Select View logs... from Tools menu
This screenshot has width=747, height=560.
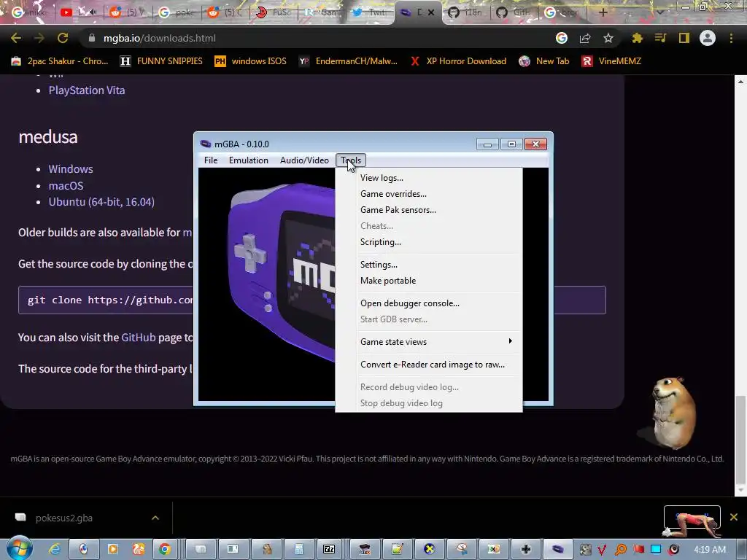pos(429,178)
